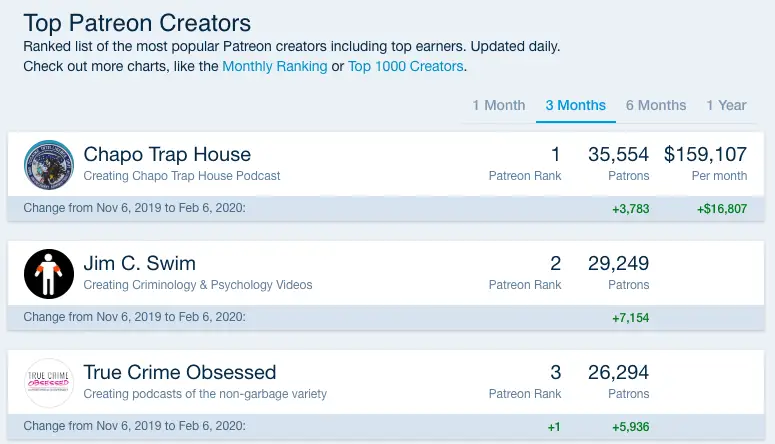Select the Top Patreon Creators heading
Viewport: 775px width, 444px height.
pos(137,23)
